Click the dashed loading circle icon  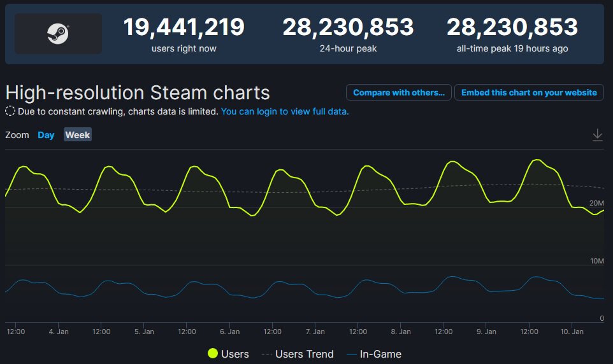[x=10, y=111]
